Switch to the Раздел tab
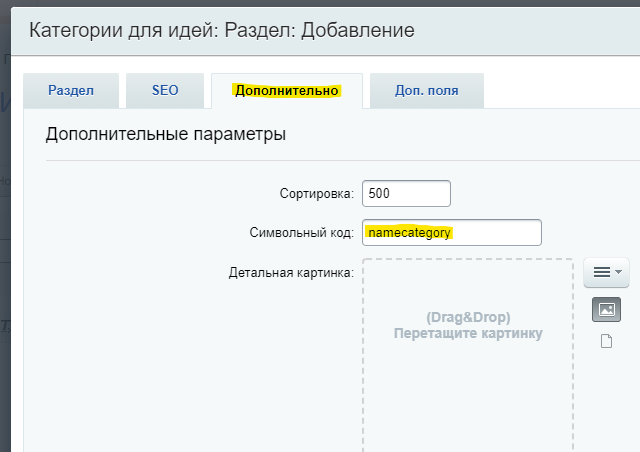The width and height of the screenshot is (640, 452). (71, 91)
